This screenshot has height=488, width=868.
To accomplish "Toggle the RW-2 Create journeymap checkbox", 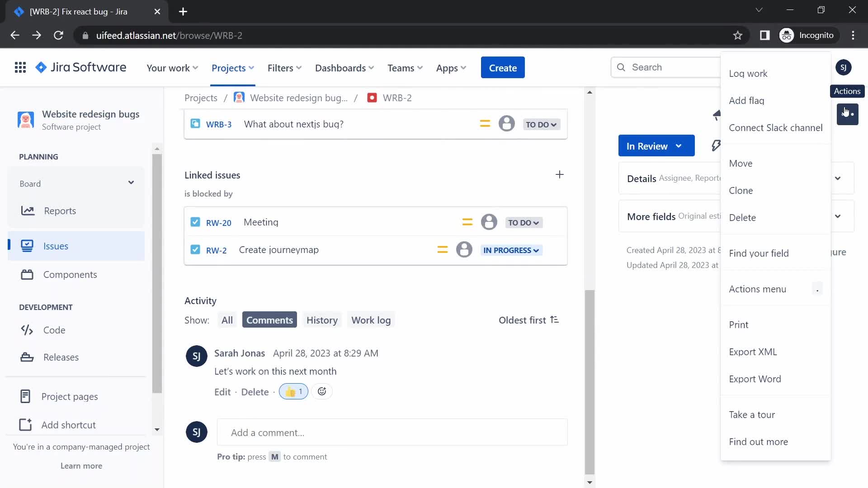I will click(x=195, y=250).
